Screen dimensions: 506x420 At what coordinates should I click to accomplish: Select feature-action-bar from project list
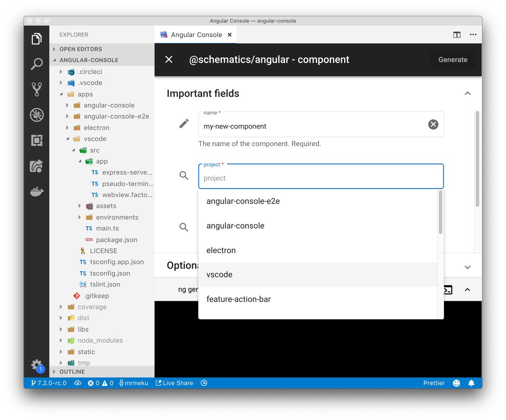(x=318, y=299)
